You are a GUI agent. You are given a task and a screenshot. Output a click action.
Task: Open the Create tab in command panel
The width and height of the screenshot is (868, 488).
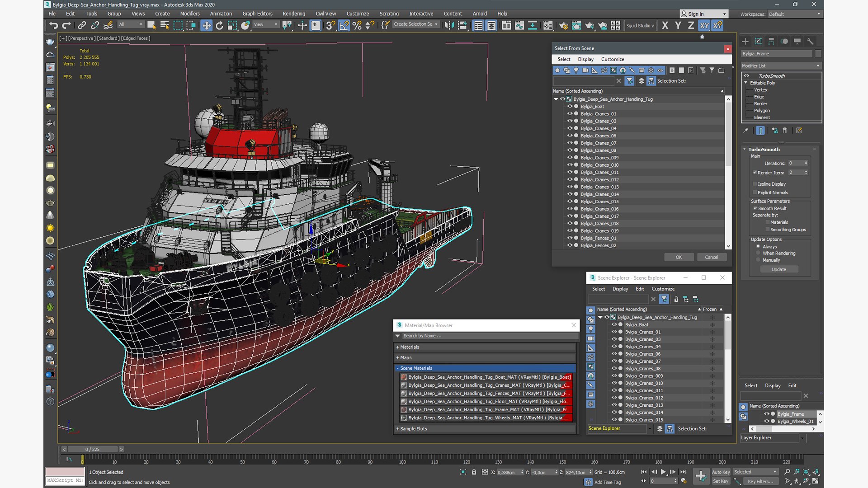(x=745, y=41)
